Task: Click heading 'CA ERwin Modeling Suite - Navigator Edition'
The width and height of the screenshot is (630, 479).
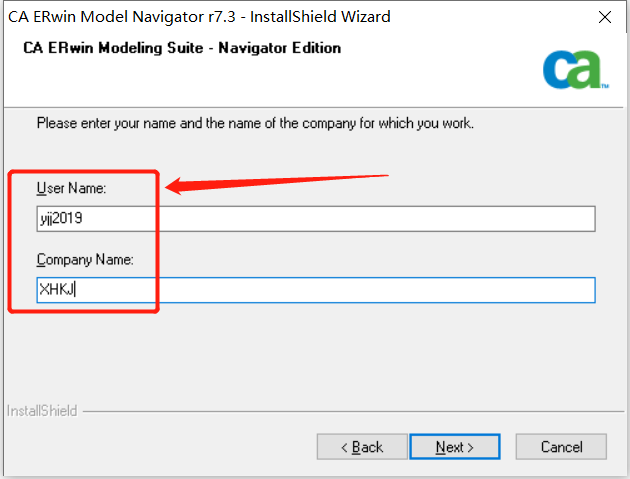Action: point(182,48)
